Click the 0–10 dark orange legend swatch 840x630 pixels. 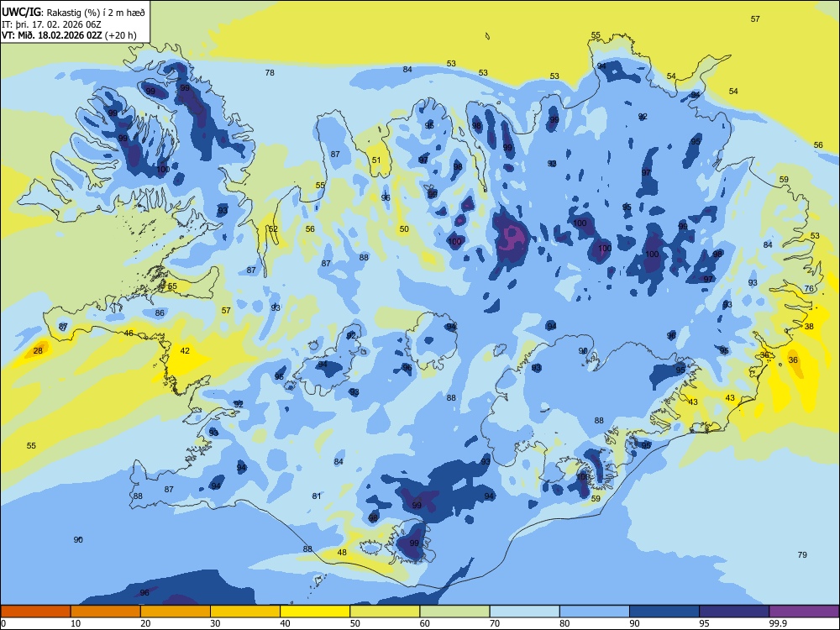point(35,612)
